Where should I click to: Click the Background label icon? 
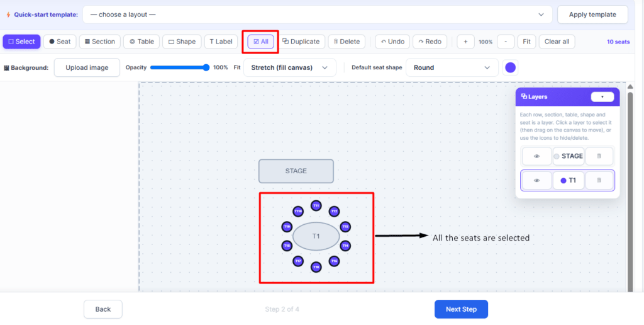(6, 68)
